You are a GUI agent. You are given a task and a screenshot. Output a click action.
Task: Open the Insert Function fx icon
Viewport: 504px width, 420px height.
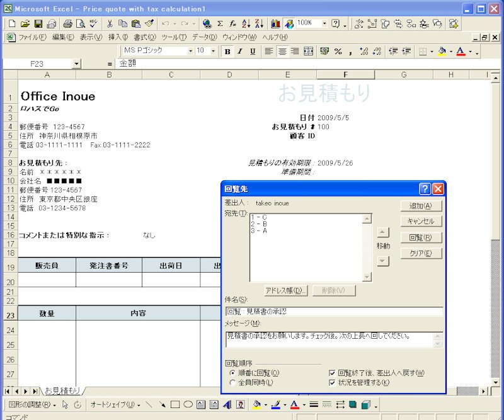click(x=232, y=23)
